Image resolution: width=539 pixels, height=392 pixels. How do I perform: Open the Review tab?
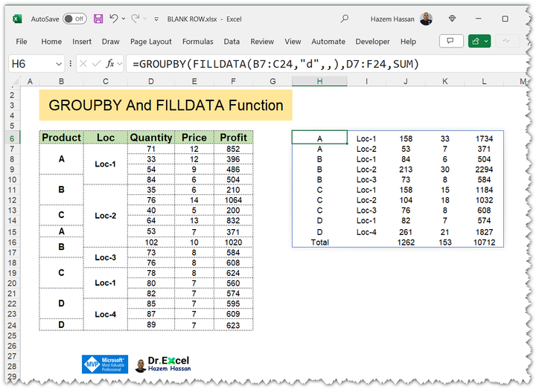[262, 42]
